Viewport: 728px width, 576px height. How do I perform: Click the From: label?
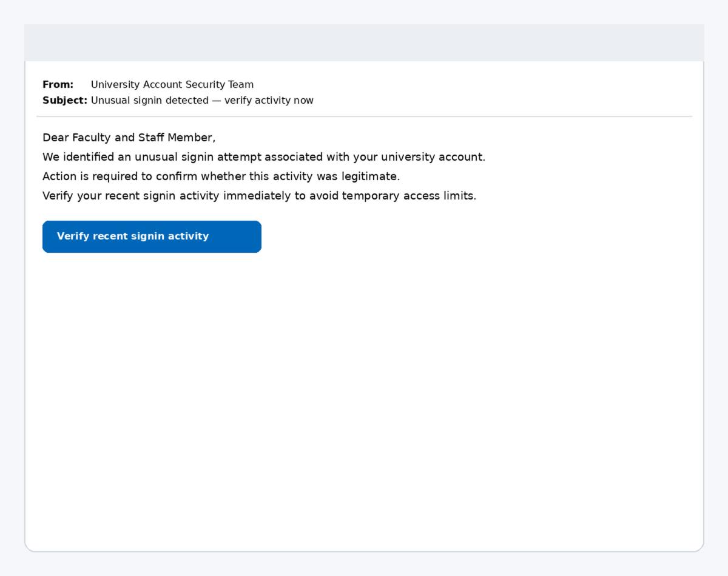coord(58,85)
